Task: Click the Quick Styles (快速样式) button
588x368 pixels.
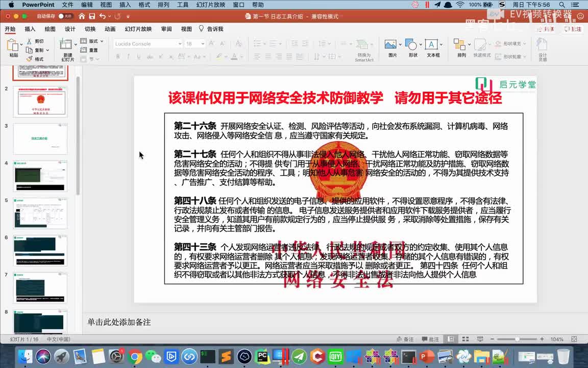Action: click(x=482, y=48)
